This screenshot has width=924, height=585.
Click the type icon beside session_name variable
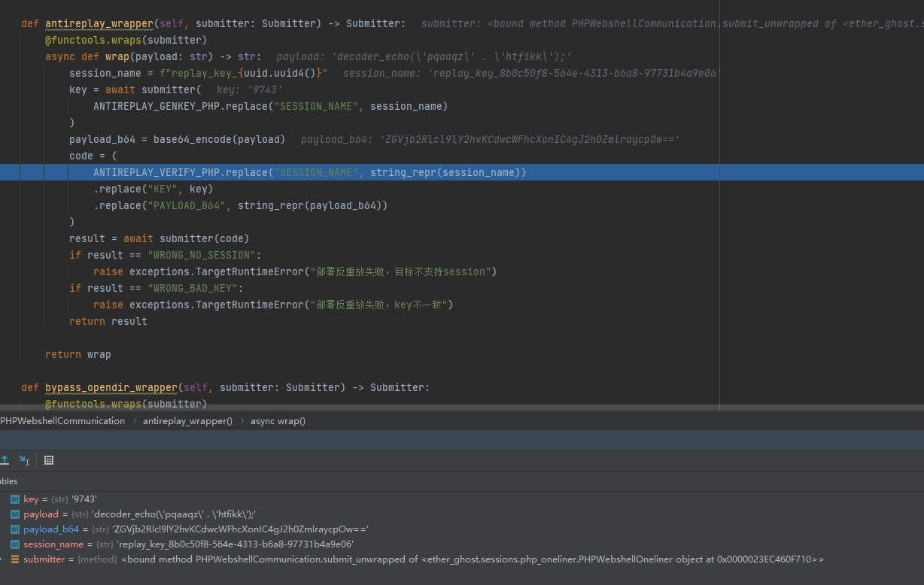(x=15, y=544)
